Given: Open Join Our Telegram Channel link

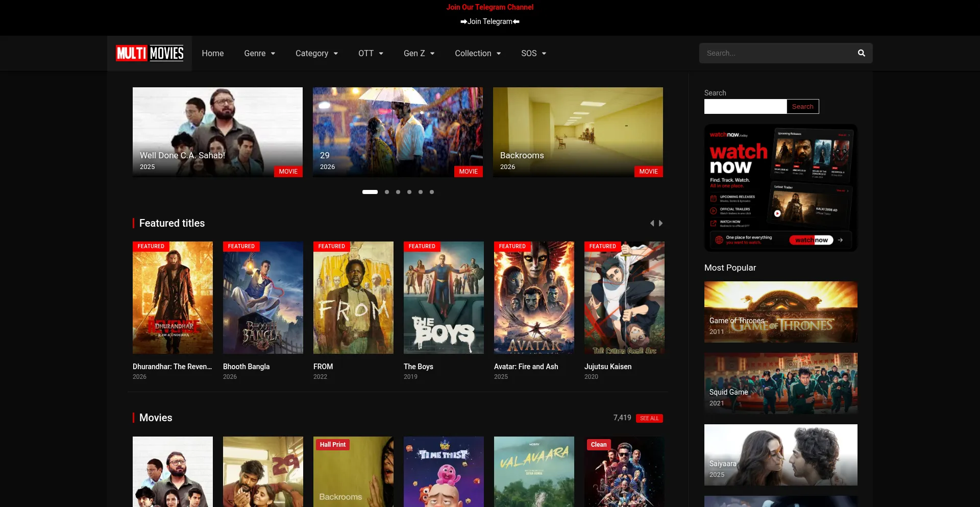Looking at the screenshot, I should coord(490,7).
